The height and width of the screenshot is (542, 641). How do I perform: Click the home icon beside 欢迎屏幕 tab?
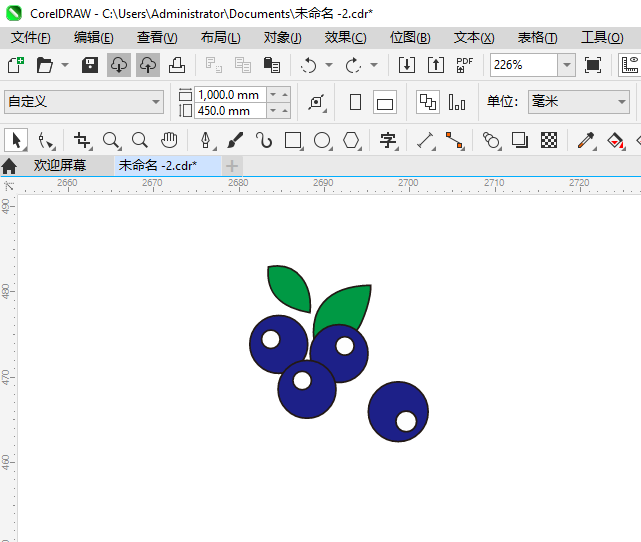[9, 166]
